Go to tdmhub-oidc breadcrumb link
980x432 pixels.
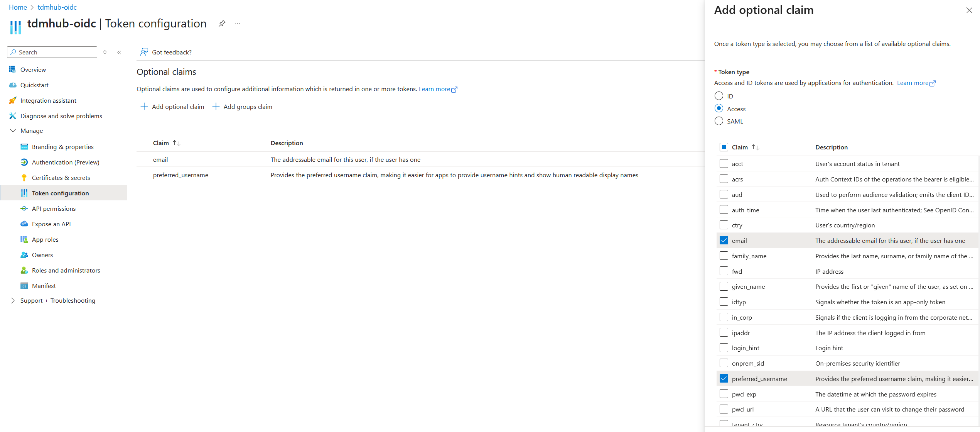57,7
